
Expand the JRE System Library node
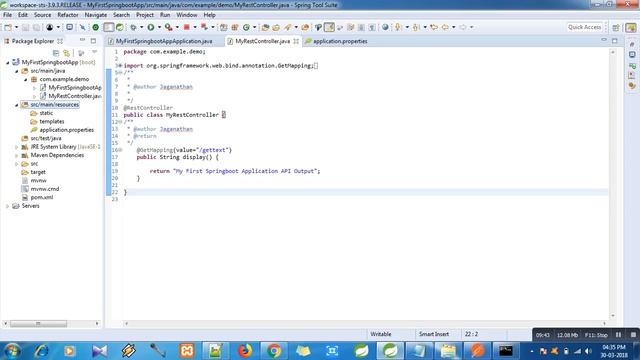17,147
